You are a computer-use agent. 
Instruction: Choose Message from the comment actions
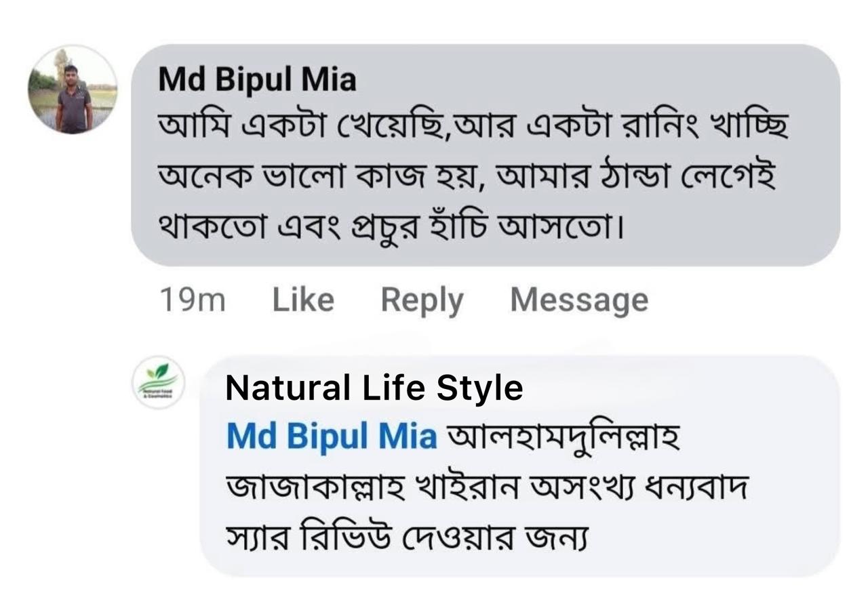click(x=580, y=298)
